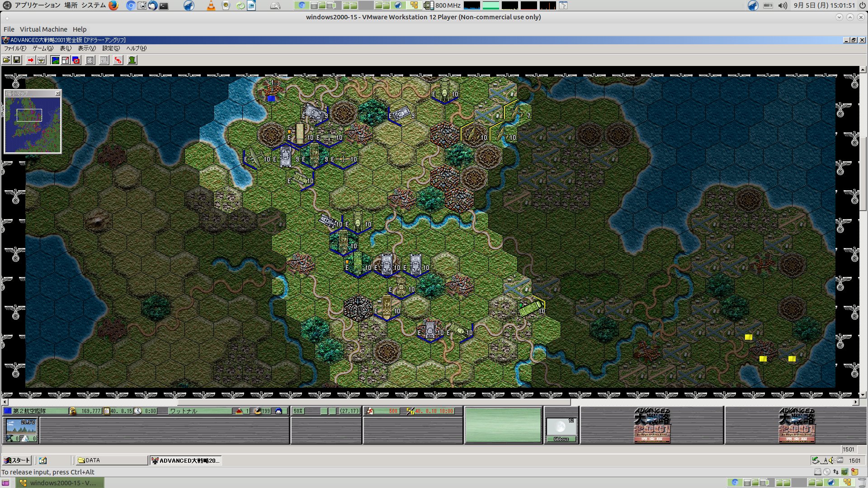Image resolution: width=868 pixels, height=488 pixels.
Task: Launch Firefox from the top panel
Action: pyautogui.click(x=113, y=5)
